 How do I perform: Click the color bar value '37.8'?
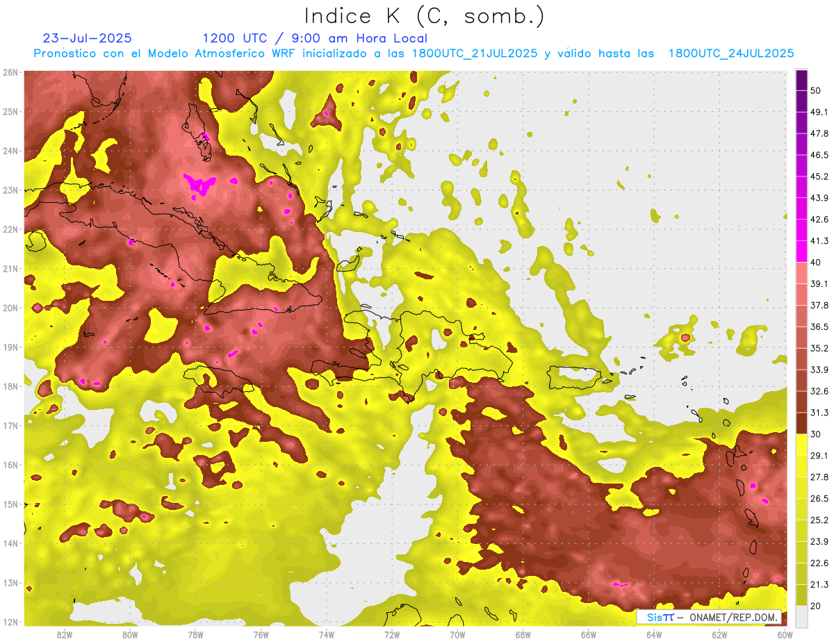click(x=819, y=306)
